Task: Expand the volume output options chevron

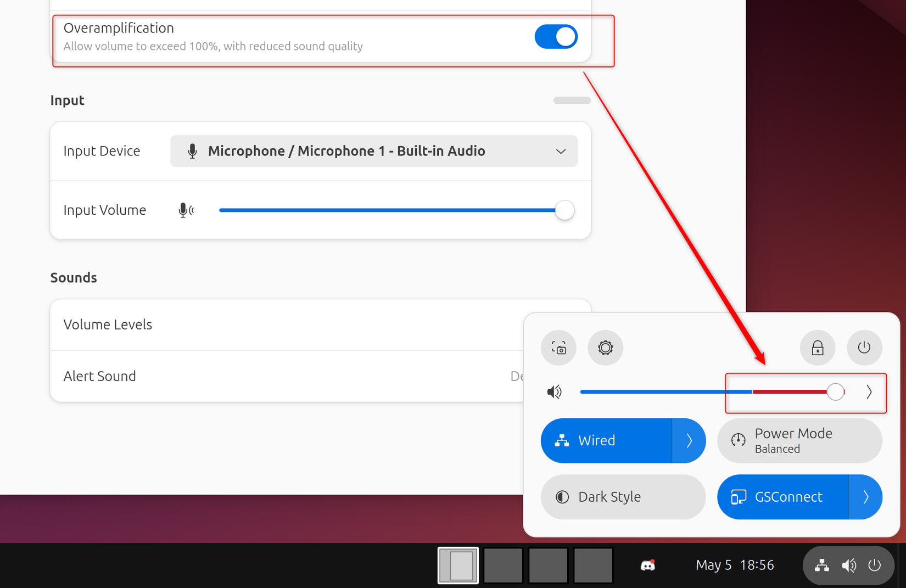Action: (x=869, y=391)
